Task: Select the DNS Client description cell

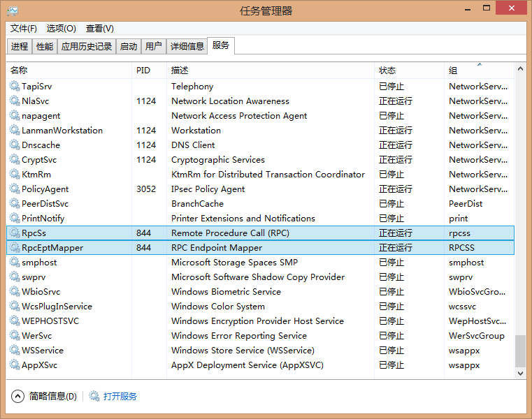Action: pyautogui.click(x=193, y=145)
